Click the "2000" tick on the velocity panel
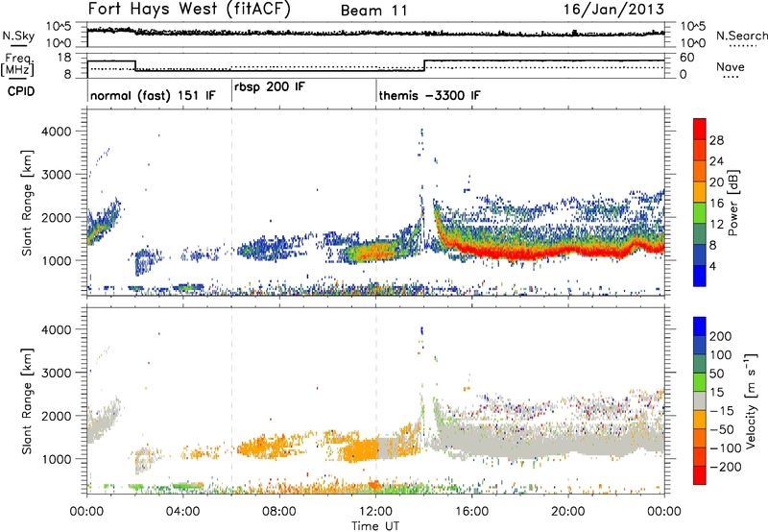Image resolution: width=768 pixels, height=532 pixels. coord(57,416)
